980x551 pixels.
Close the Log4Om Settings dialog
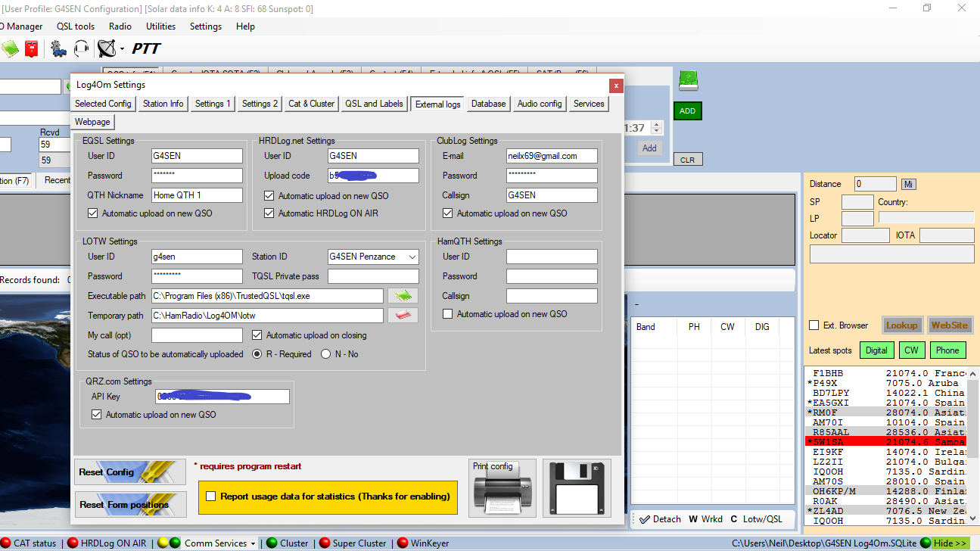point(617,85)
